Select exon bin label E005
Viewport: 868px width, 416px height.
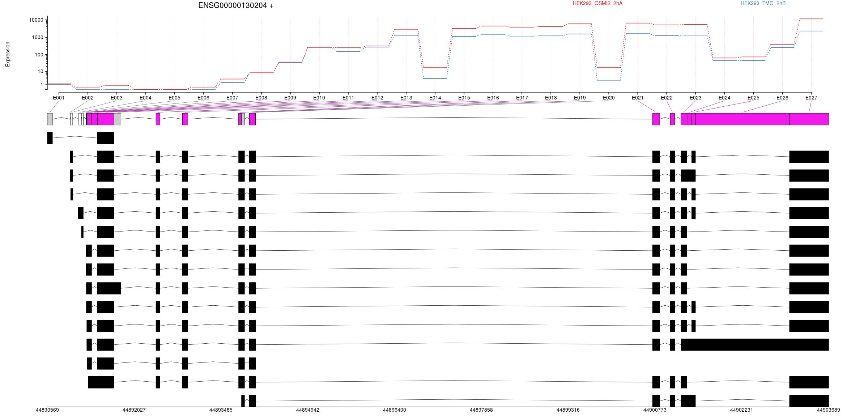click(x=174, y=98)
